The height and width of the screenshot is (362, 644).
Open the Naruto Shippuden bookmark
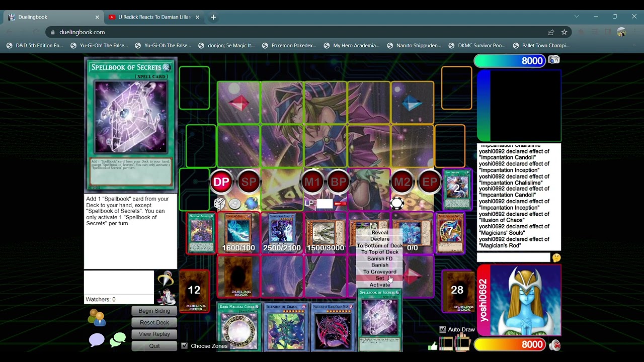[414, 45]
